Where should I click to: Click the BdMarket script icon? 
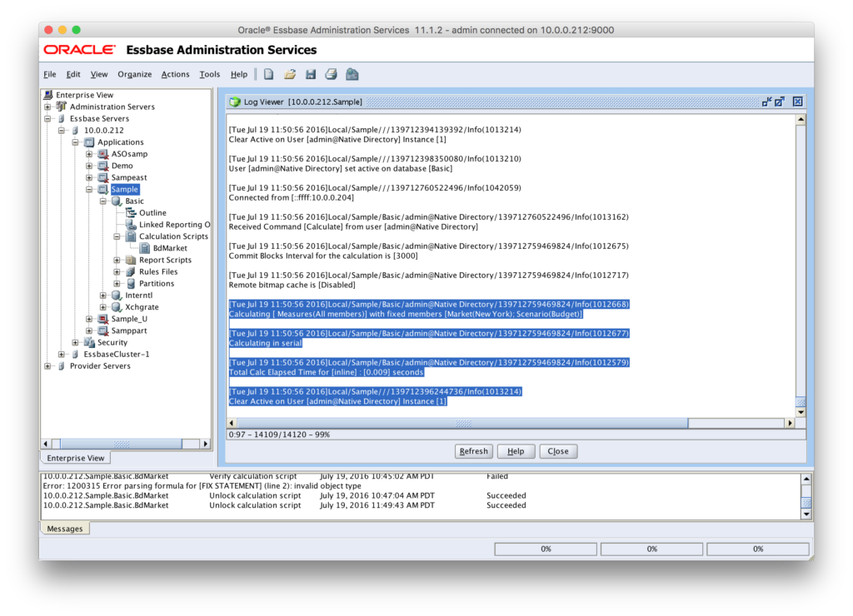click(145, 248)
